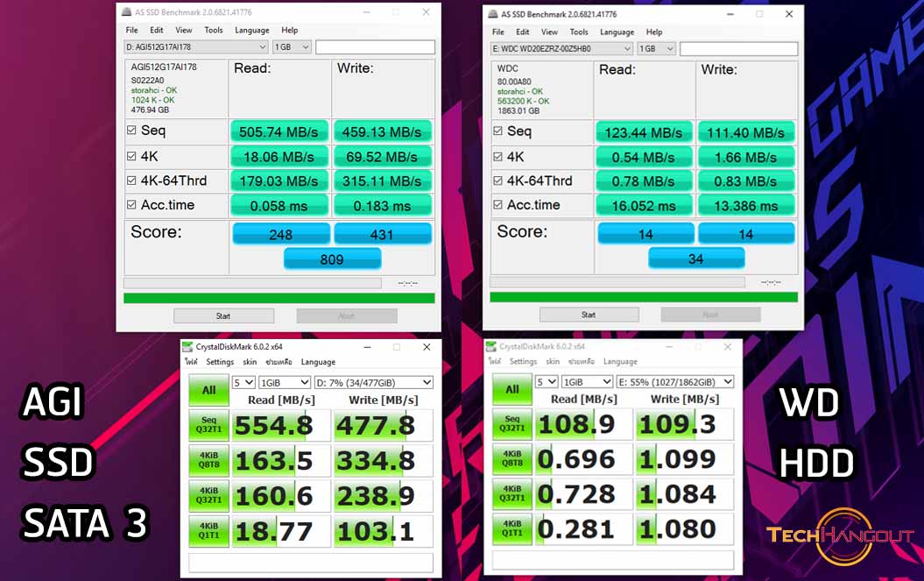924x581 pixels.
Task: Run Seq Q32T1 test in E: CrystalDiskMark
Action: pyautogui.click(x=512, y=424)
